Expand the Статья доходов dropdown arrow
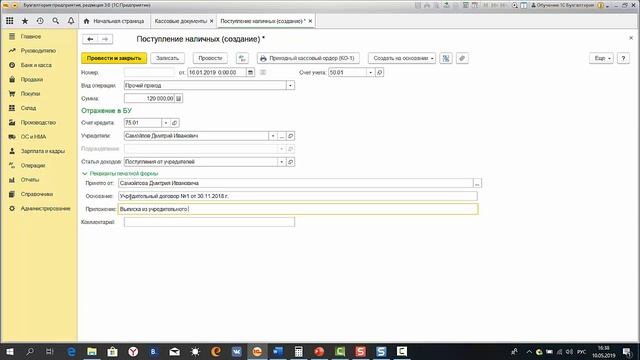 282,162
